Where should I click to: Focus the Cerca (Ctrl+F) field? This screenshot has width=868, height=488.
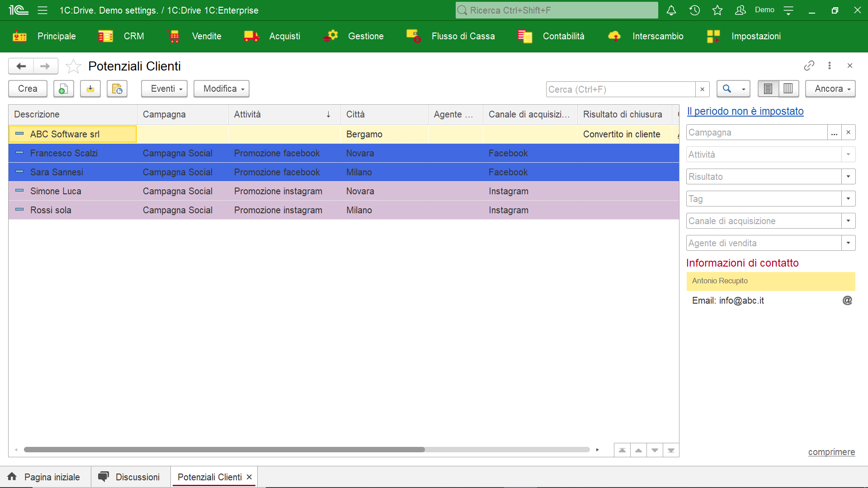pos(621,89)
